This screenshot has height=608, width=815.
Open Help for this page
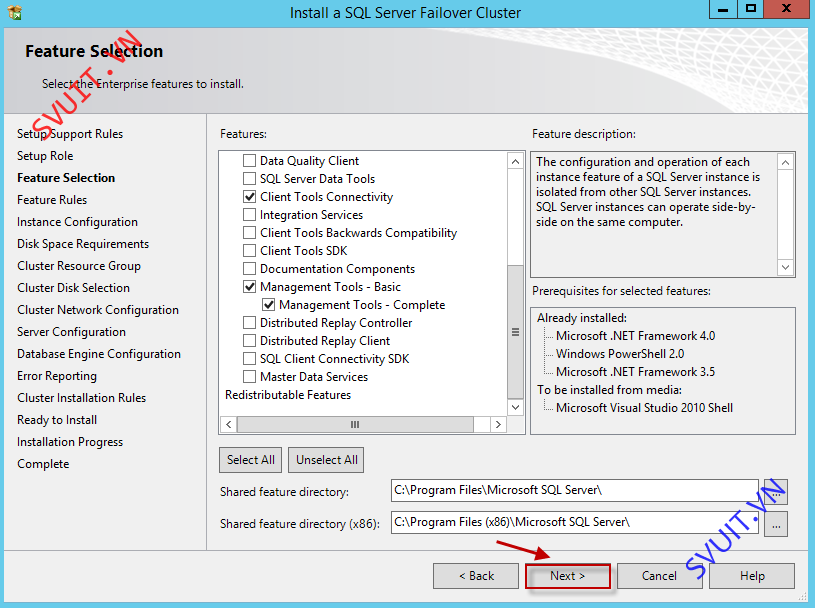click(x=752, y=576)
